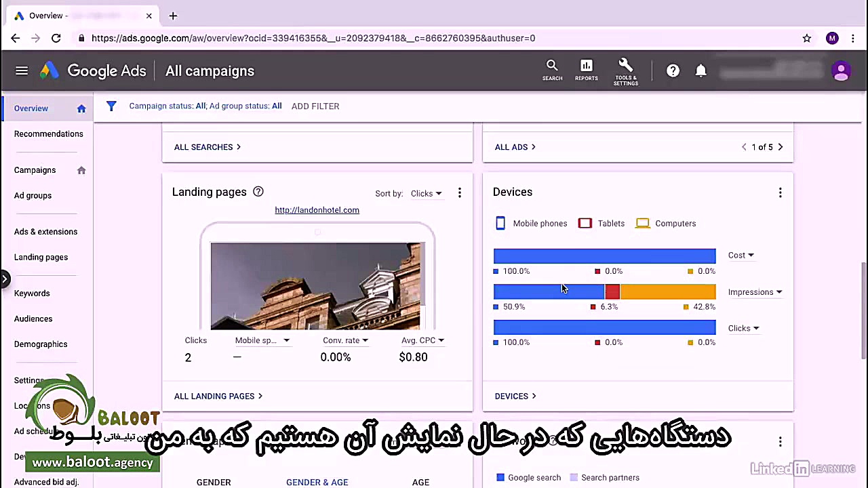Open Google Ads notifications
The image size is (868, 488).
pyautogui.click(x=701, y=70)
